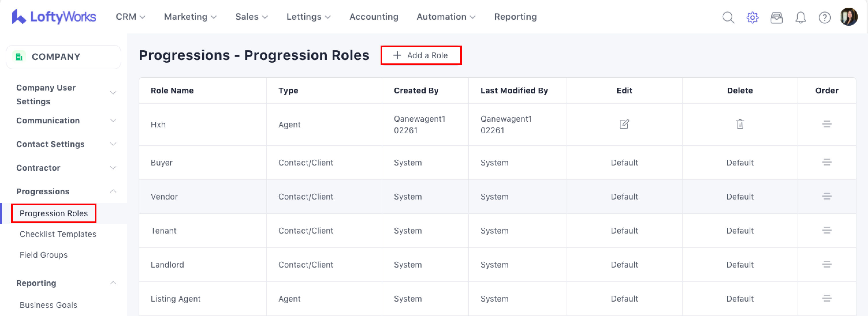This screenshot has height=316, width=868.
Task: Expand the Company User Settings section
Action: coord(66,94)
